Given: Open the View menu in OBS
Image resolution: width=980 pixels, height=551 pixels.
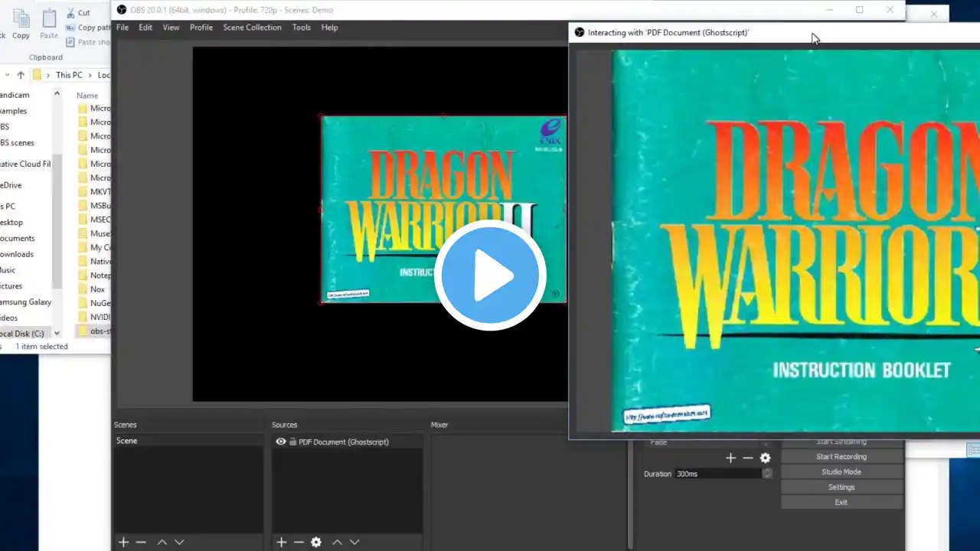Looking at the screenshot, I should [171, 28].
